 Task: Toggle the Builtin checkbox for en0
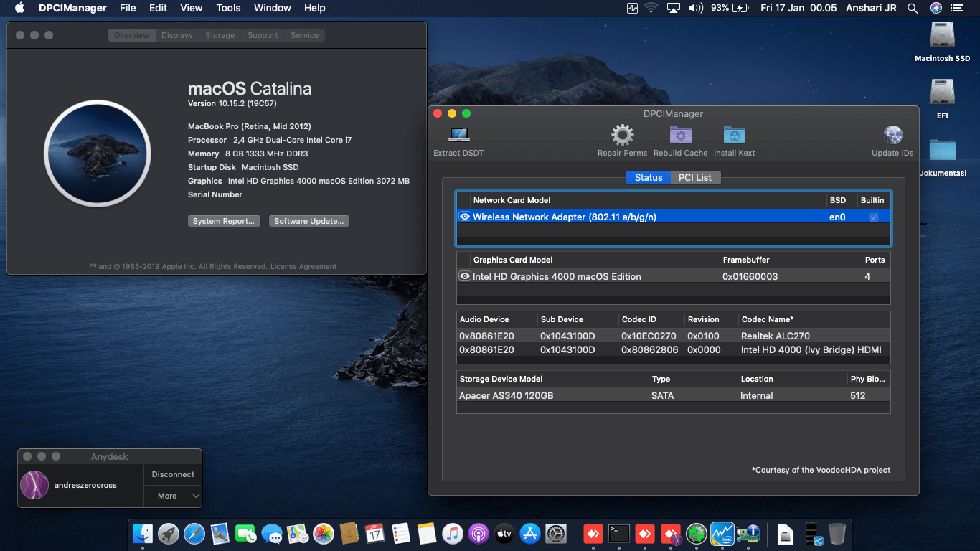coord(873,217)
